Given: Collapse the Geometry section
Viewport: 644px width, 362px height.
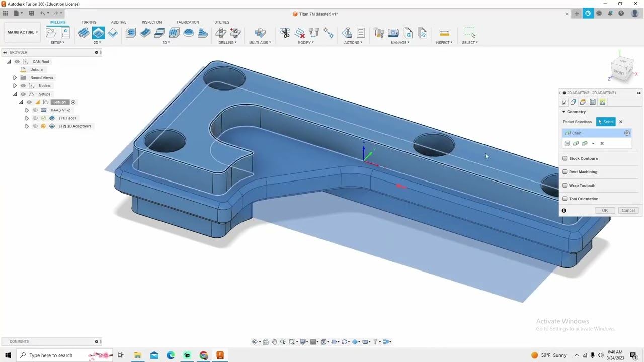Looking at the screenshot, I should coord(563,112).
